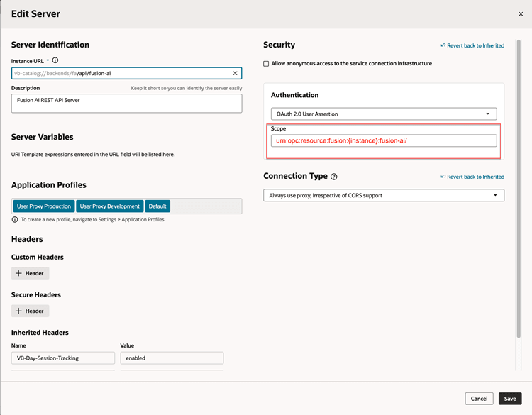This screenshot has width=532, height=415.
Task: Close the Edit Server dialog
Action: coord(521,14)
